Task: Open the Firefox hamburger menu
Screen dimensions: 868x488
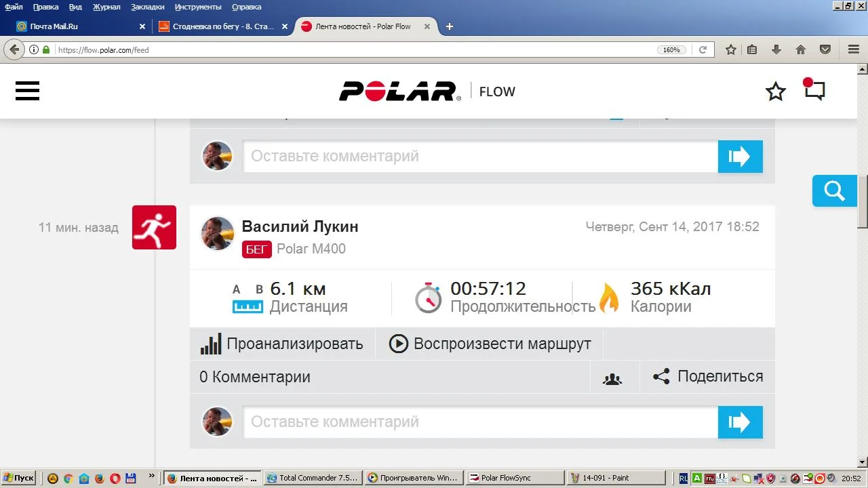Action: (x=854, y=49)
